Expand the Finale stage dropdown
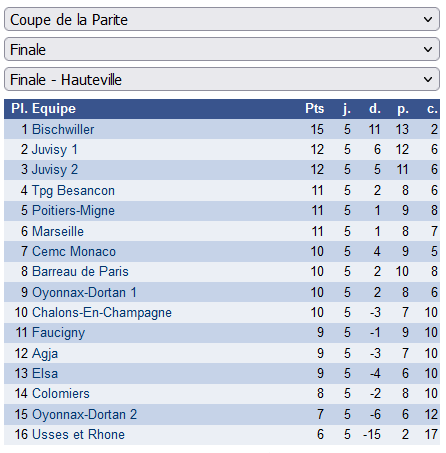Image resolution: width=446 pixels, height=453 pixels. point(222,49)
